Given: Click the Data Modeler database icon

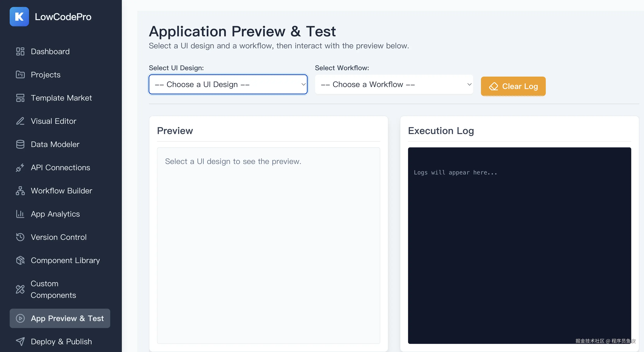Looking at the screenshot, I should [20, 144].
